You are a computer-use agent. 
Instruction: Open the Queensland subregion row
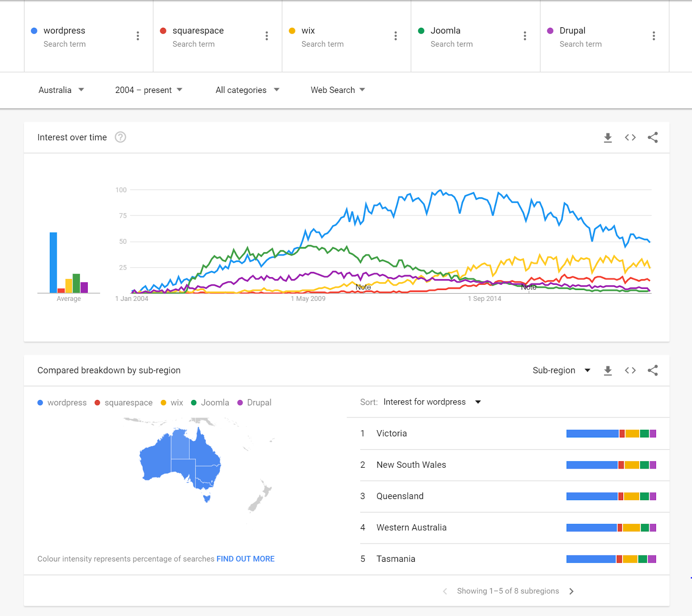515,496
